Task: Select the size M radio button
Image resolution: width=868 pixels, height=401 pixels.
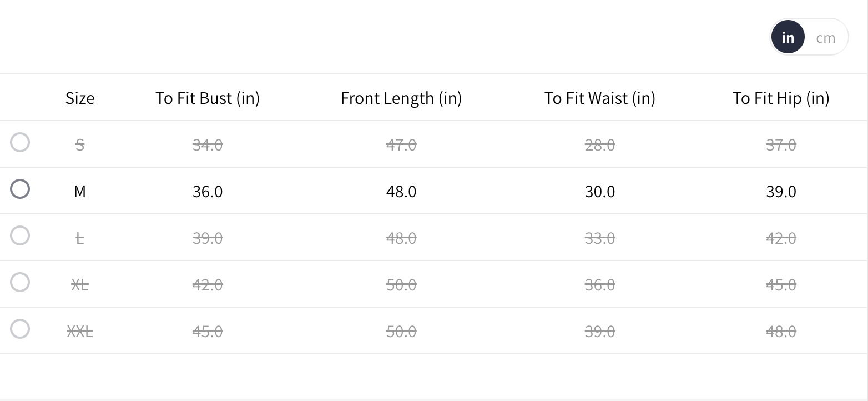Action: point(20,189)
